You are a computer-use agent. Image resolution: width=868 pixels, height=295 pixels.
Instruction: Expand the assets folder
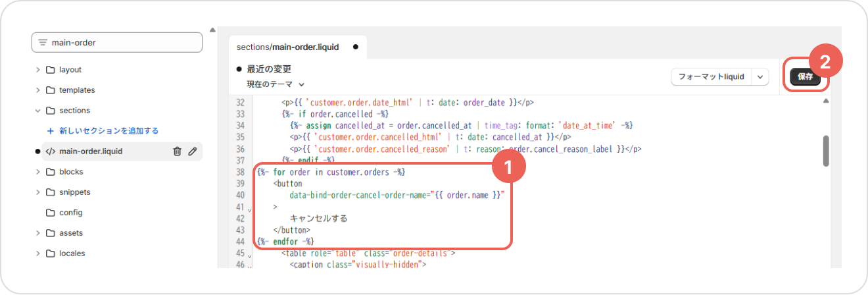pos(38,233)
